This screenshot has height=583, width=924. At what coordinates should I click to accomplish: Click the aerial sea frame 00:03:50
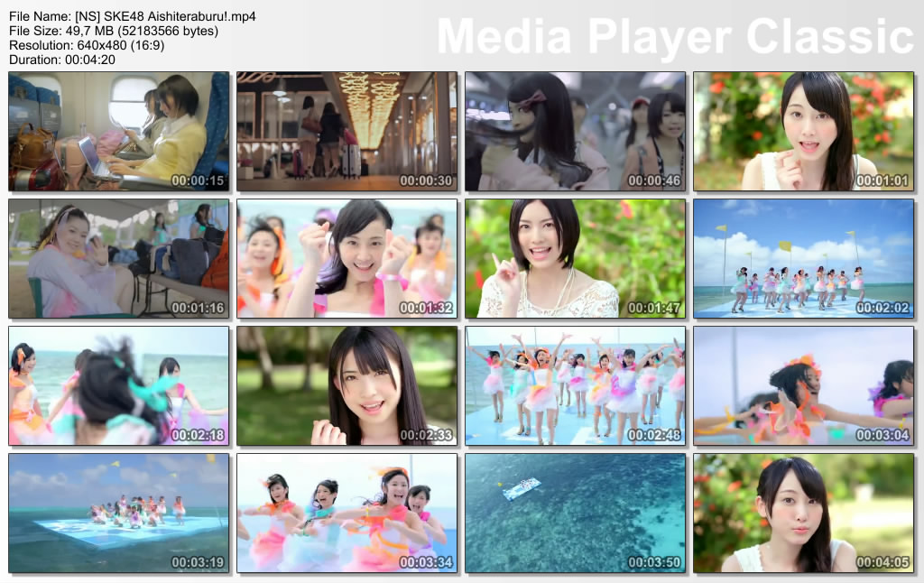pos(575,513)
